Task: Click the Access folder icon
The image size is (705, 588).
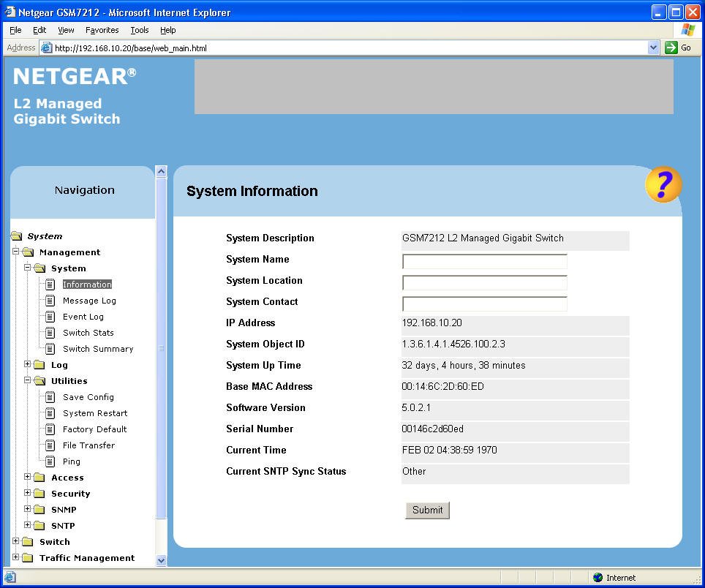Action: [x=39, y=478]
